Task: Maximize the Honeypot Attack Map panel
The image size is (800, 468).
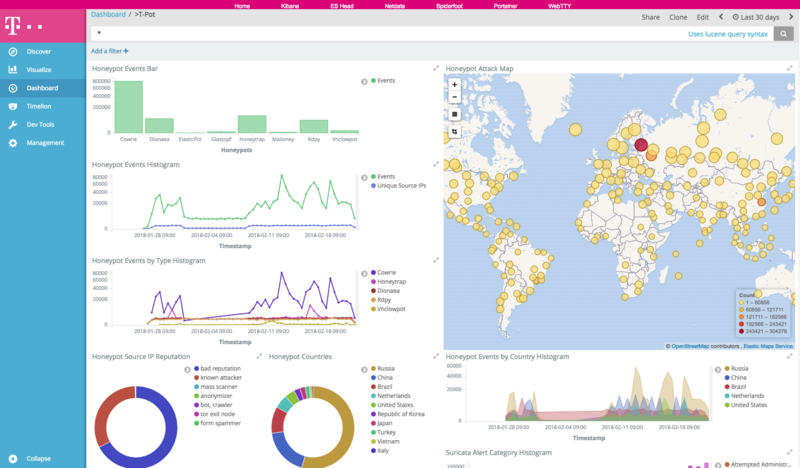Action: 789,68
